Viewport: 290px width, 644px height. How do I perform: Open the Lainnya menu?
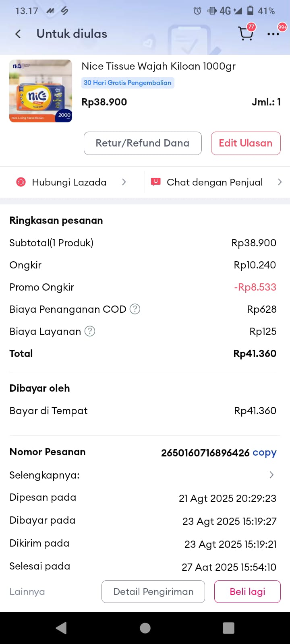coord(27,592)
